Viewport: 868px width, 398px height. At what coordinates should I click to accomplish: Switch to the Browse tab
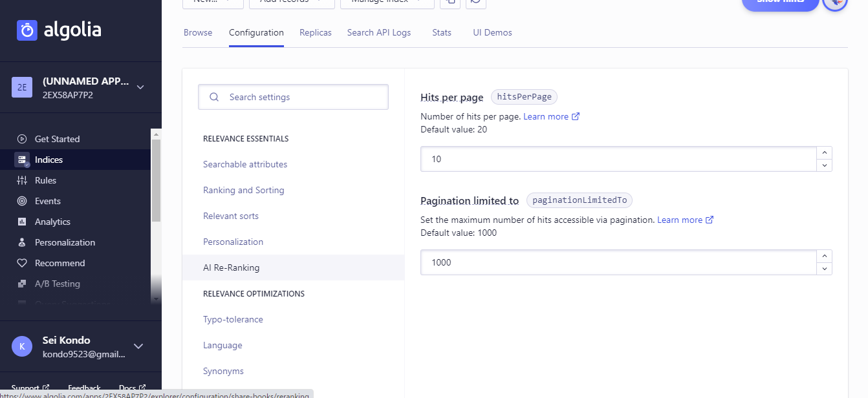click(x=198, y=32)
